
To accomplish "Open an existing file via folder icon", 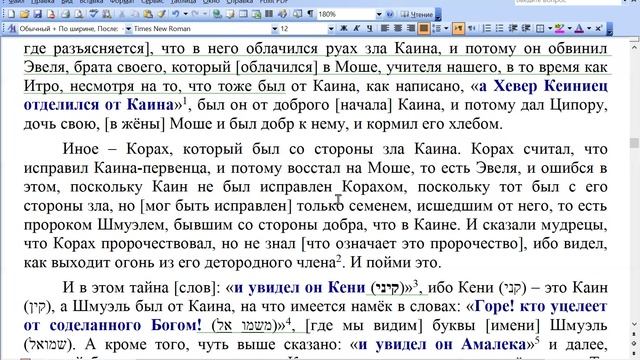I will [24, 14].
